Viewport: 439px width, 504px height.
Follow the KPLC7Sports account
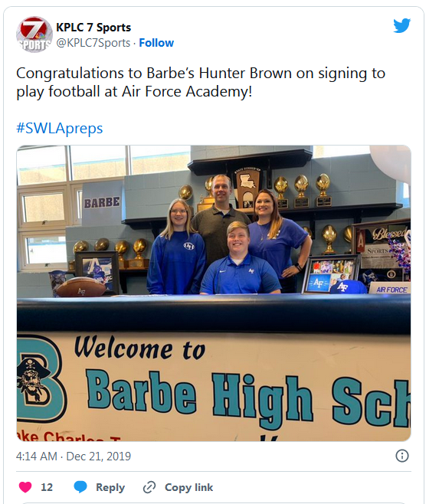coord(156,43)
